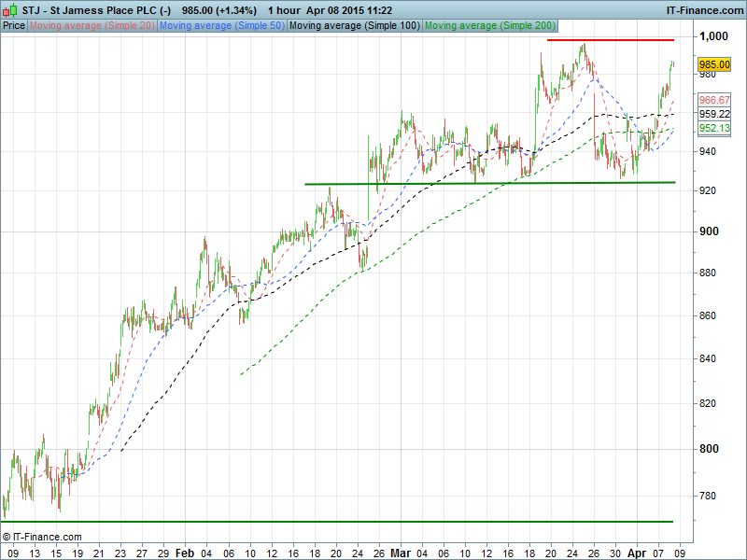Select the Moving average (Simple 50) label

pyautogui.click(x=221, y=25)
